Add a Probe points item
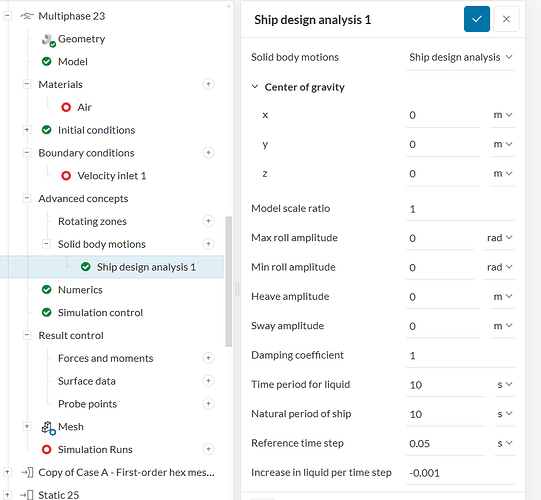Image resolution: width=541 pixels, height=500 pixels. click(x=208, y=403)
